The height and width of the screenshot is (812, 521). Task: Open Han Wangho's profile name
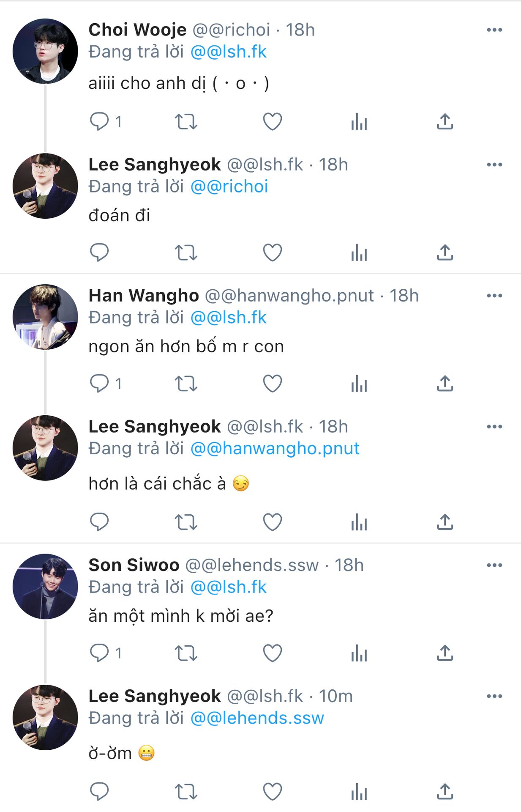point(144,296)
